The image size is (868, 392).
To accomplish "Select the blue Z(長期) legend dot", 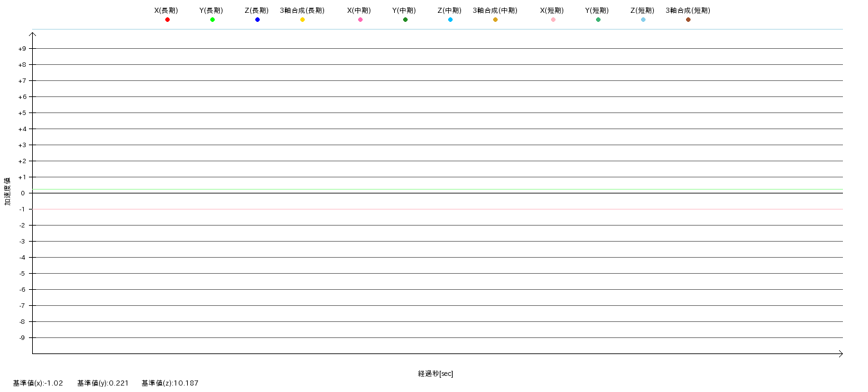I will 257,20.
